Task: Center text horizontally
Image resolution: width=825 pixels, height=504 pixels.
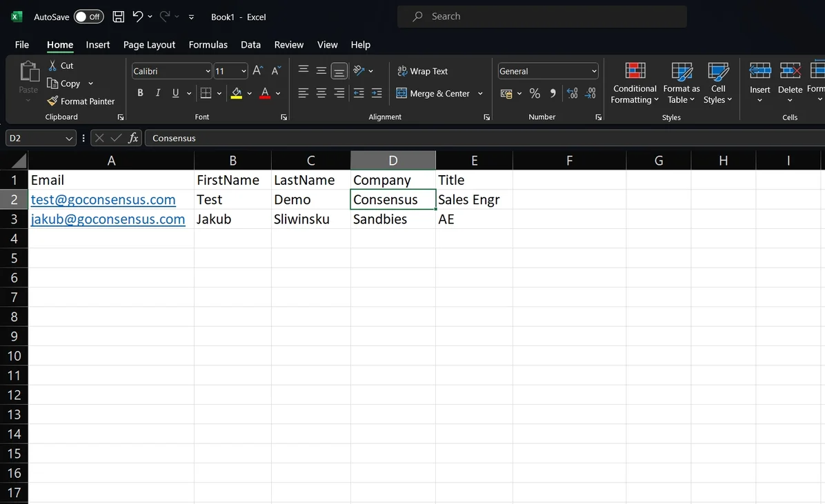Action: pyautogui.click(x=321, y=93)
